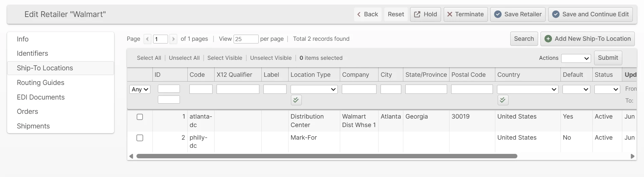Click the ID to filter field
This screenshot has height=177, width=644.
[x=169, y=100]
